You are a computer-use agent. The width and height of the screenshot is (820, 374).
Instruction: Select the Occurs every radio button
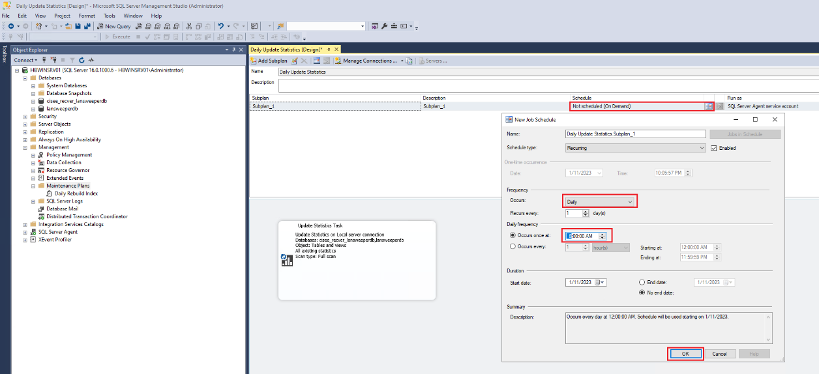pyautogui.click(x=512, y=246)
